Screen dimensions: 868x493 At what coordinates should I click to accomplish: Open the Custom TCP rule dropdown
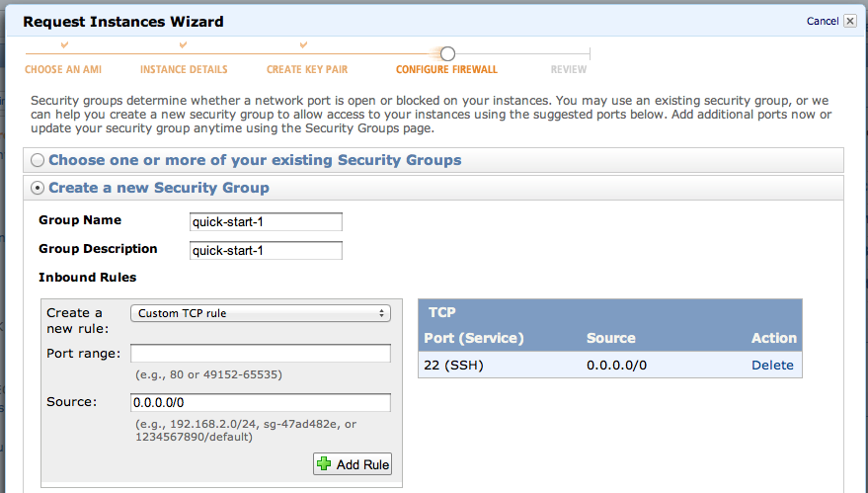click(x=261, y=313)
